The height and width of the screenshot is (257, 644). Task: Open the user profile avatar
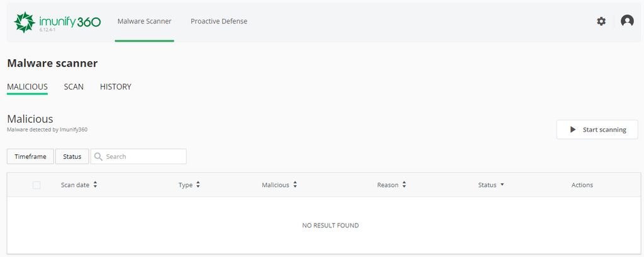click(x=627, y=21)
